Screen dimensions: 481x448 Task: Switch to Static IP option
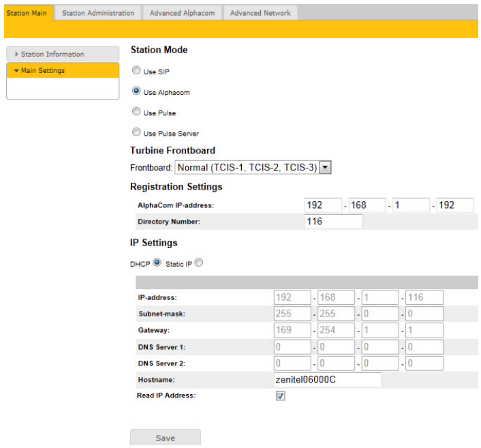tap(199, 263)
